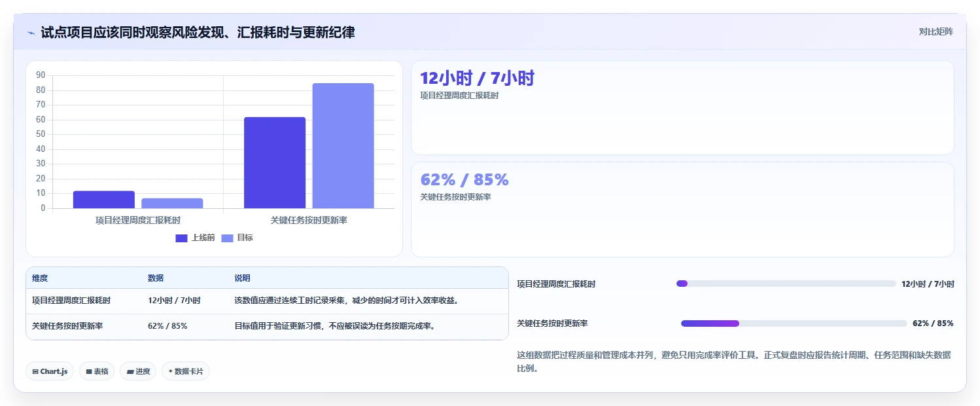Click the 上线前 bar for 项目经理周度汇报耗时
This screenshot has height=406, width=980.
(104, 200)
